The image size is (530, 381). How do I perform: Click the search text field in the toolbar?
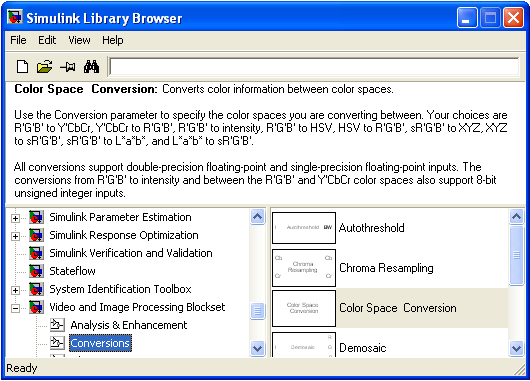click(314, 67)
